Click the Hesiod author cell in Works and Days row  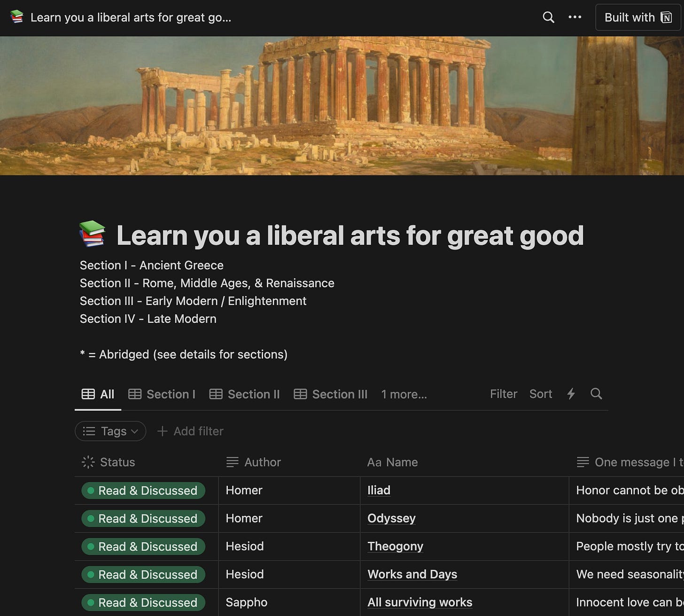[289, 575]
